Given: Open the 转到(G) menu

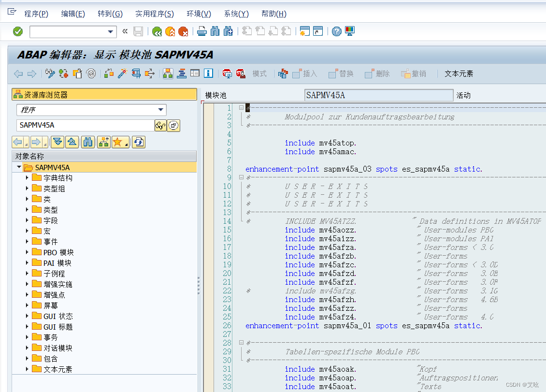Looking at the screenshot, I should (110, 14).
